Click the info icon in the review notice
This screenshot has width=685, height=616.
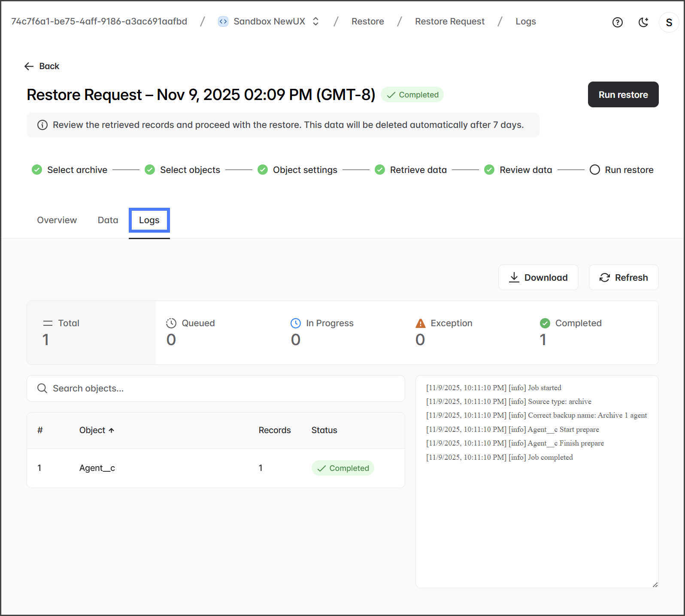coord(42,125)
